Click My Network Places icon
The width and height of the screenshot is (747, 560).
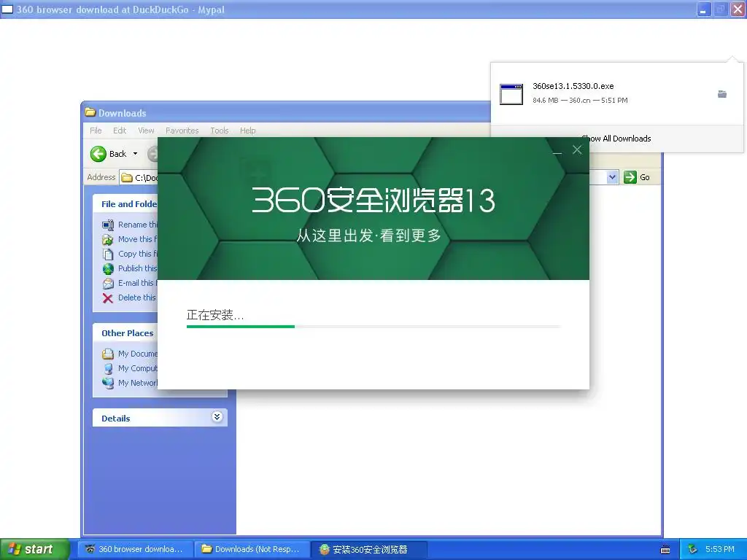tap(108, 383)
